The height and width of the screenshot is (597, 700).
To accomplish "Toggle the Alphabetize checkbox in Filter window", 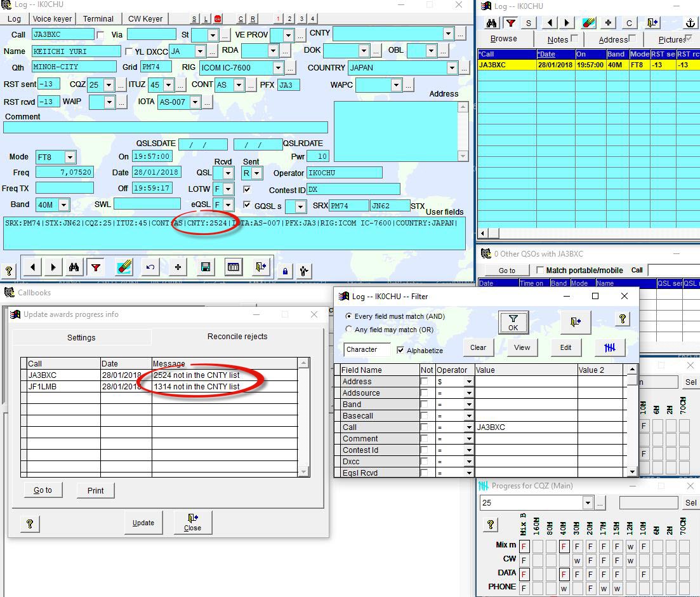I will [400, 351].
